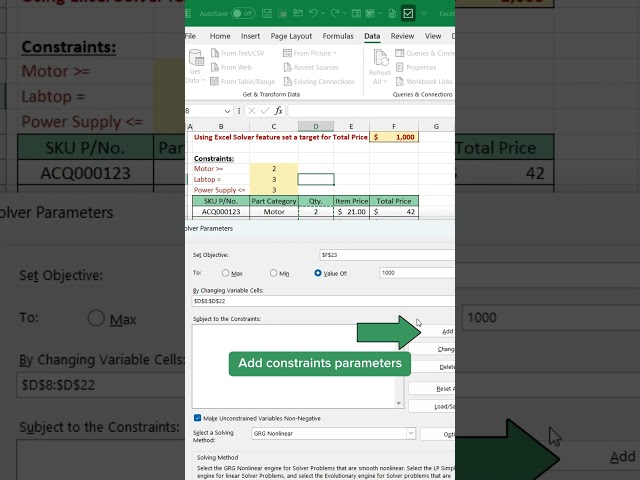This screenshot has height=480, width=640.
Task: Click the Value Of field showing 1000
Action: coord(417,273)
